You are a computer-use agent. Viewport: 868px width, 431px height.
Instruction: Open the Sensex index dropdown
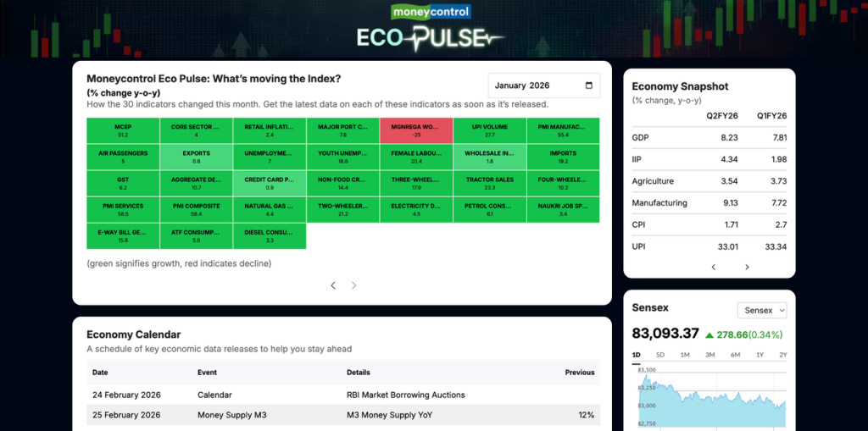(762, 310)
